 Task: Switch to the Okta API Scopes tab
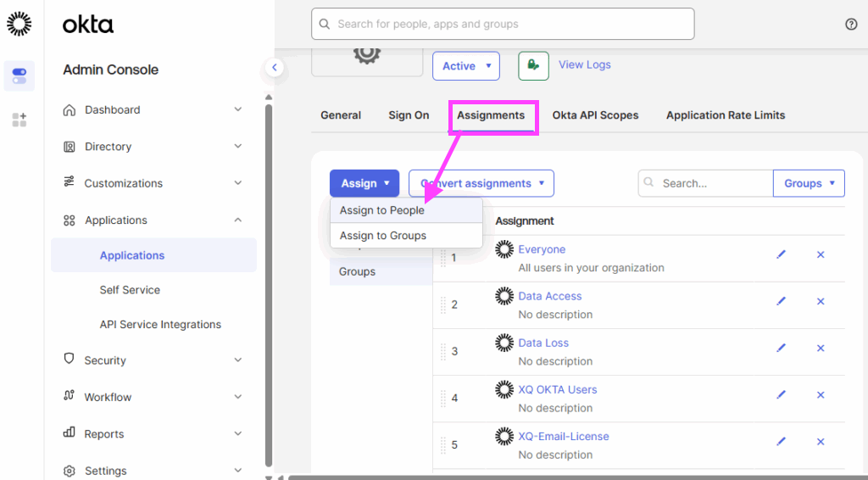pos(595,115)
